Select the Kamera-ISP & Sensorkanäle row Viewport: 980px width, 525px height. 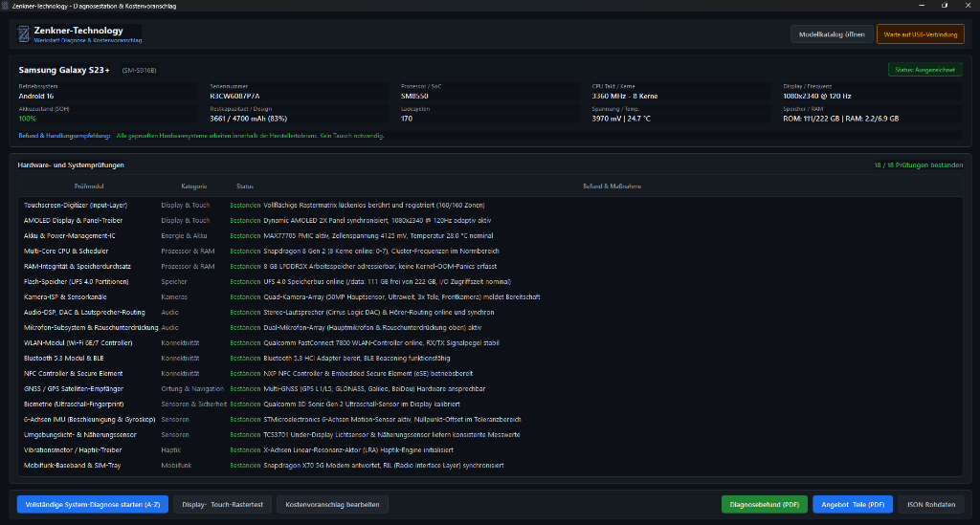tap(490, 296)
